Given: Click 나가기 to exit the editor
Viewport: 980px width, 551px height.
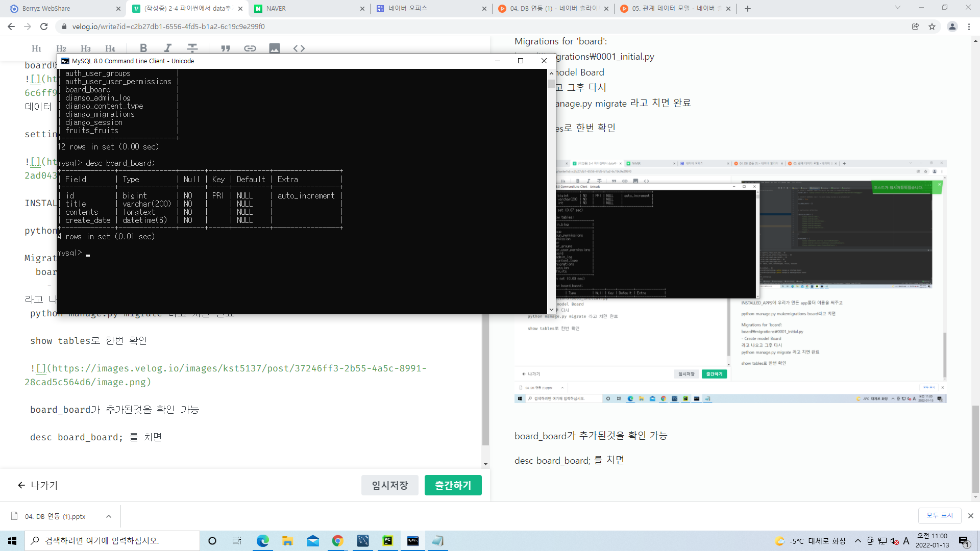Looking at the screenshot, I should click(38, 485).
